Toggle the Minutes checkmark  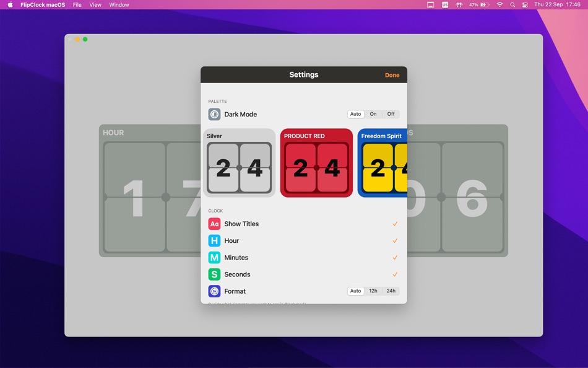[x=395, y=258]
